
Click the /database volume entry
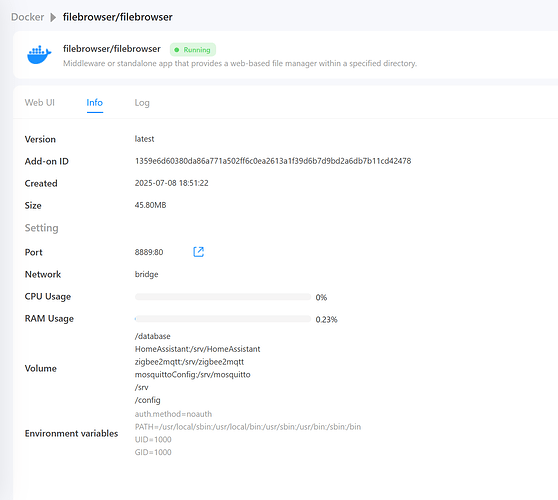pos(153,336)
